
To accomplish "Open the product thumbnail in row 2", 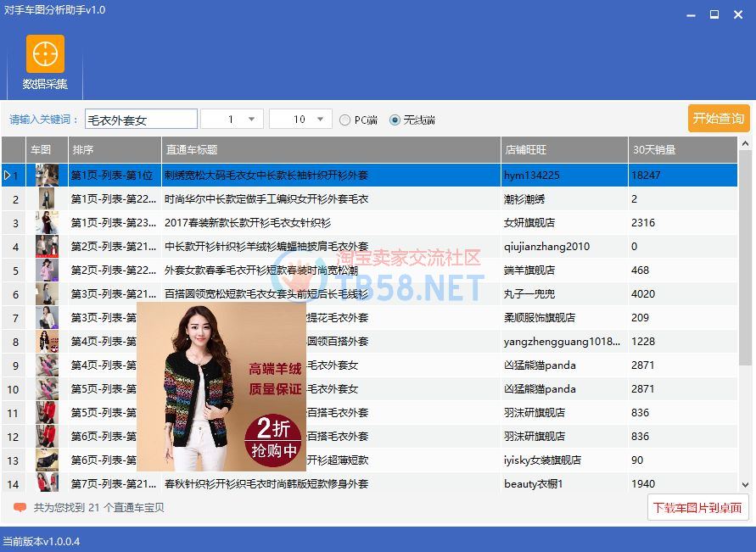I will (x=47, y=199).
